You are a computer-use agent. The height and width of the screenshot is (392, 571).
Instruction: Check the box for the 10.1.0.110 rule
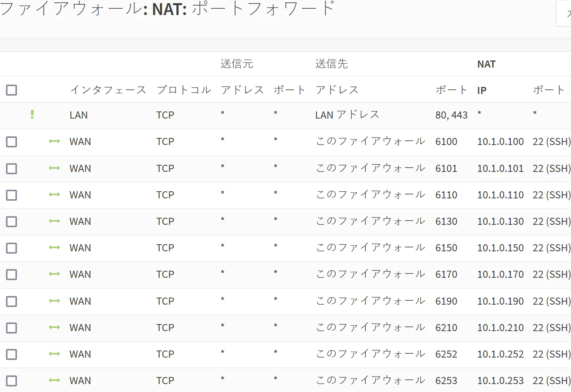11,195
